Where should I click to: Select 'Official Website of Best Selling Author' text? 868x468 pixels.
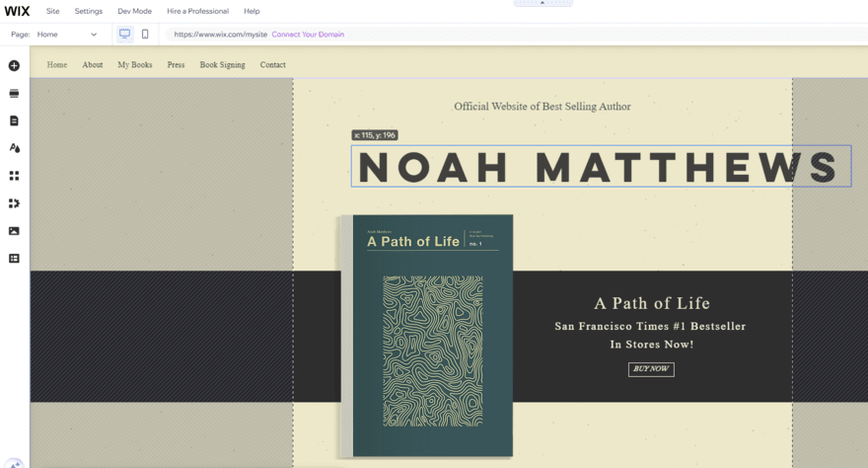pos(542,107)
